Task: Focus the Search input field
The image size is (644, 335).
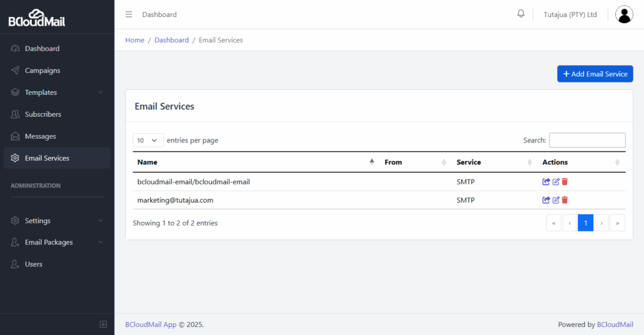Action: coord(587,140)
